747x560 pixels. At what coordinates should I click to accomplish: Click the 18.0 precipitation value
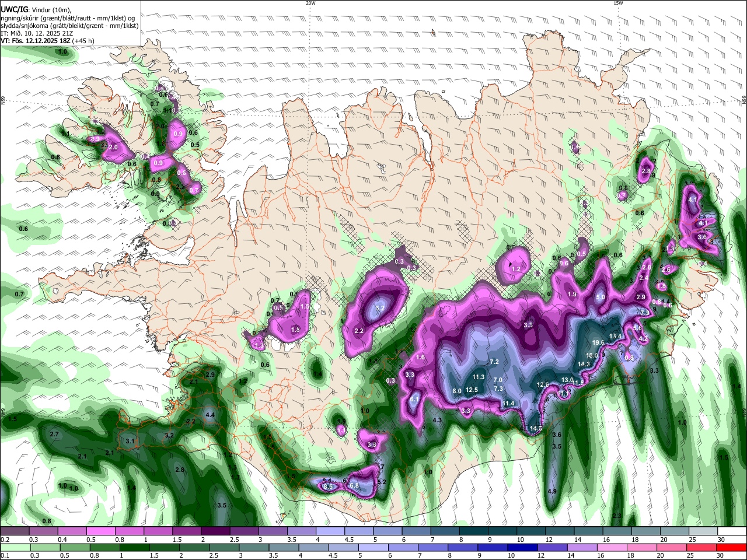point(592,355)
